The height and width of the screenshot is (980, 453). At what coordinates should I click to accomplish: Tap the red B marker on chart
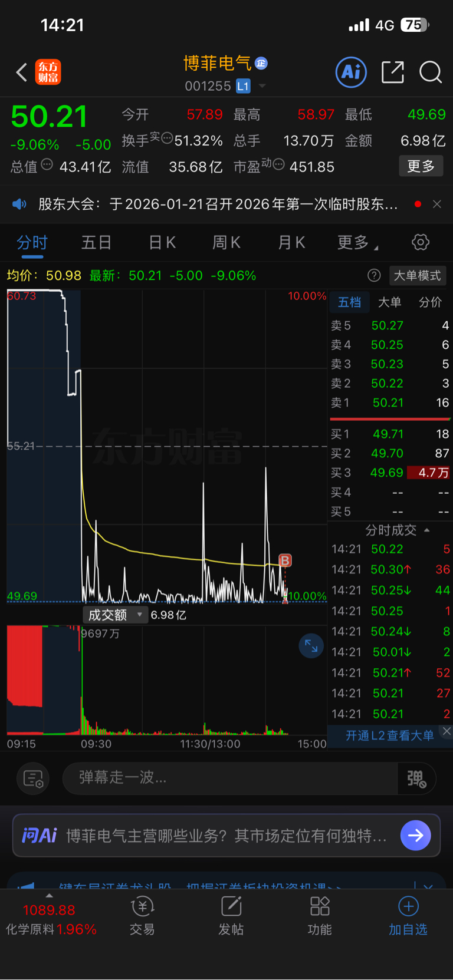tap(285, 560)
